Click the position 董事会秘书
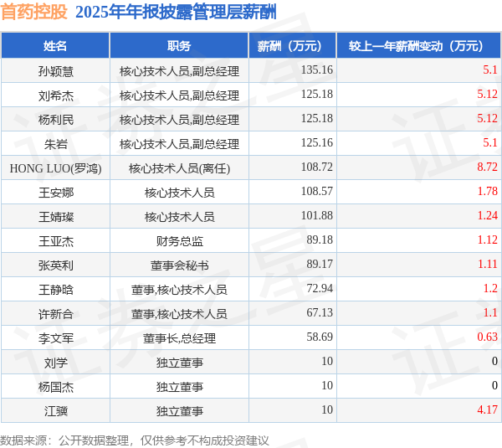 pos(179,265)
